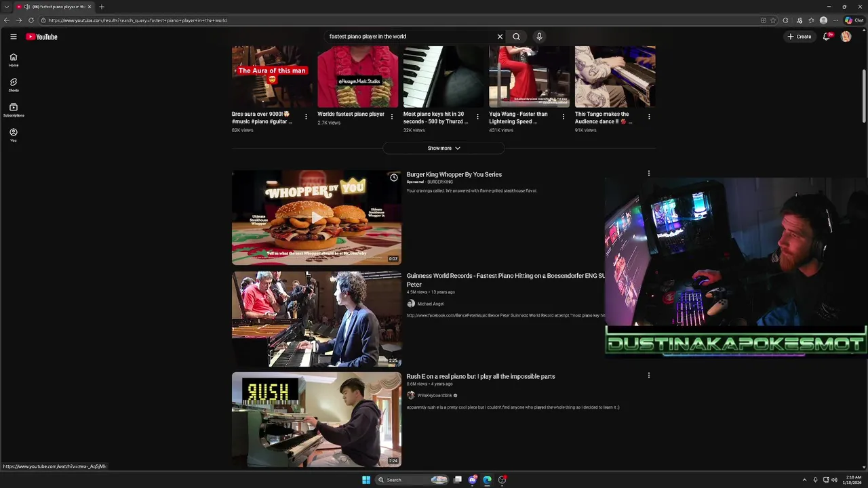
Task: Click the magnifier search button
Action: coord(516,37)
